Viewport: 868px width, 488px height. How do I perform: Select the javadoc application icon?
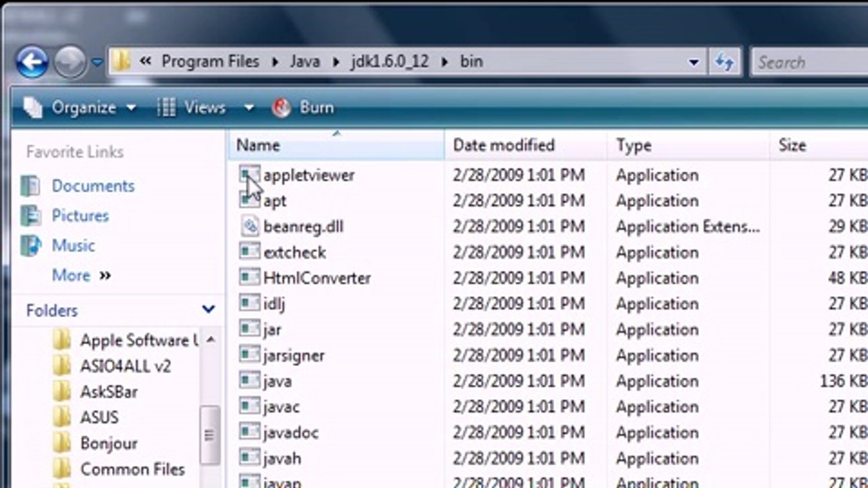pyautogui.click(x=250, y=432)
